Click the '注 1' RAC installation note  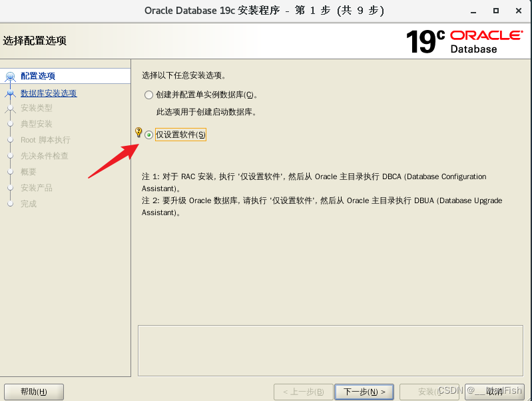click(x=314, y=183)
